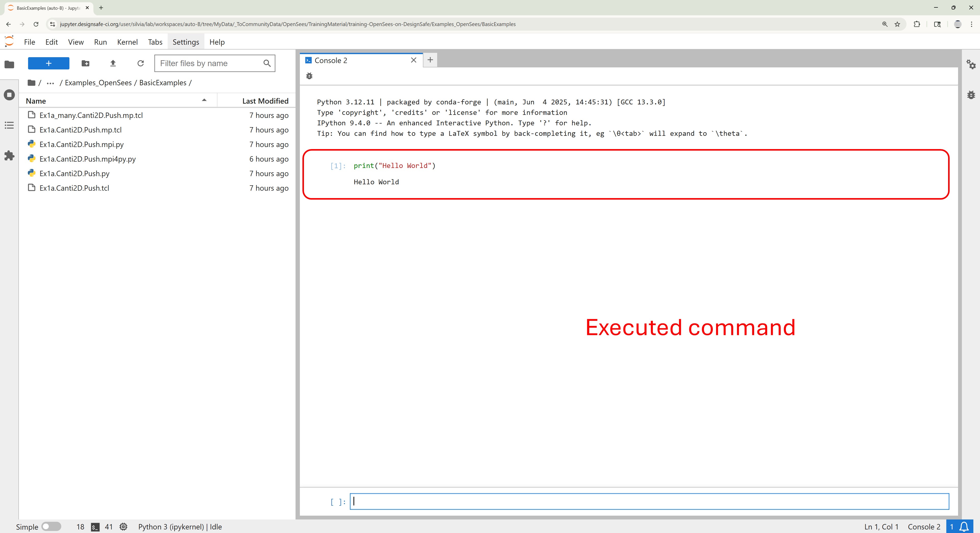The image size is (980, 533).
Task: Open the Settings menu
Action: pos(186,42)
